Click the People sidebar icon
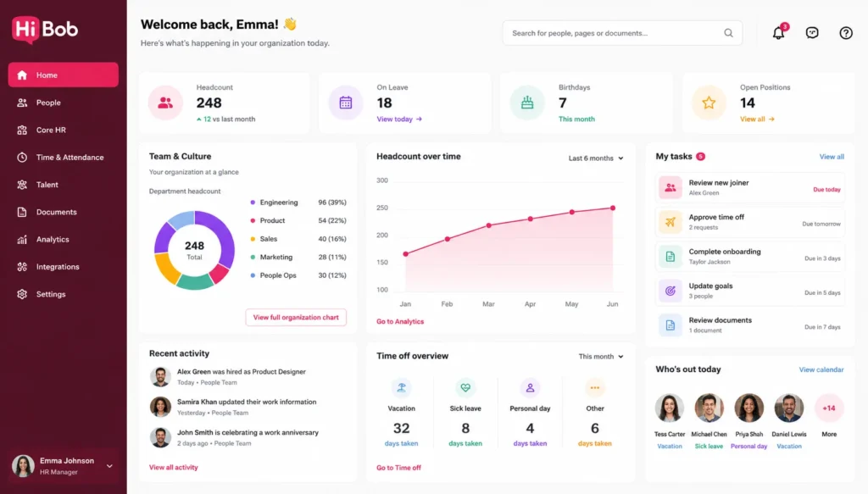Image resolution: width=868 pixels, height=494 pixels. 22,103
